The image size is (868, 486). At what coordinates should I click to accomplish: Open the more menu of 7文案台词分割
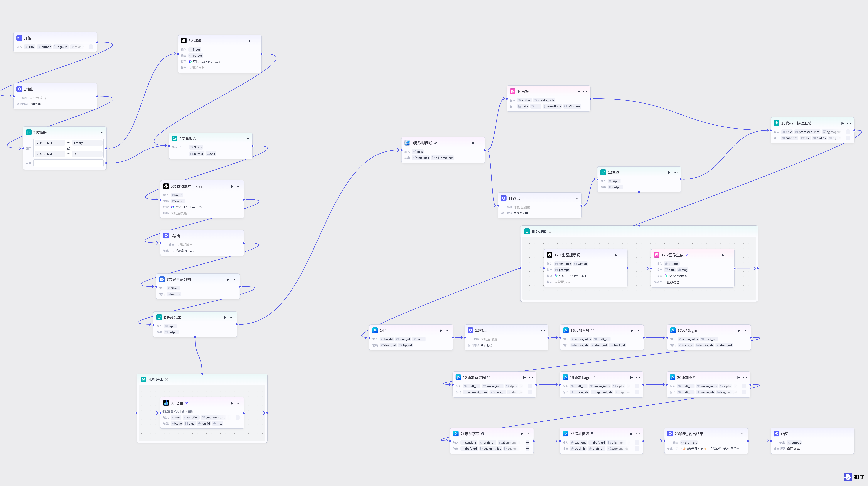point(234,279)
